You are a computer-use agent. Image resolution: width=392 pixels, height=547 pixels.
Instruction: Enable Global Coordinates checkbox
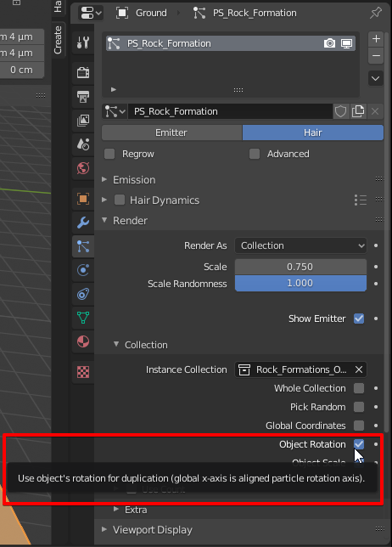tap(359, 426)
